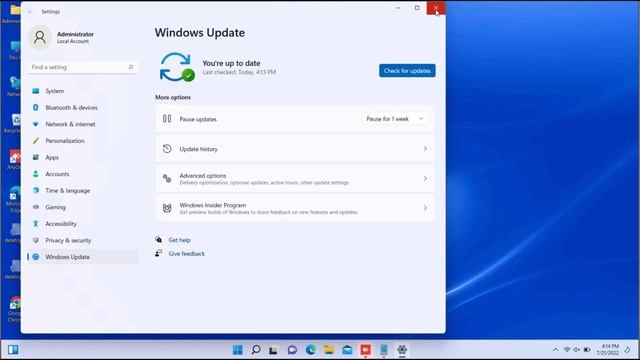The width and height of the screenshot is (640, 360).
Task: Open the Give feedback link
Action: tap(187, 253)
